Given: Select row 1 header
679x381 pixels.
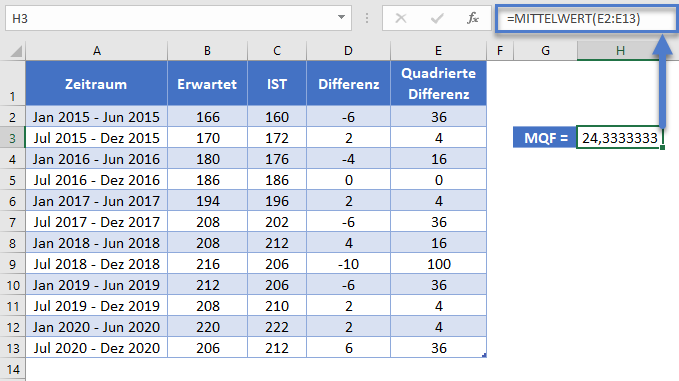Looking at the screenshot, I should [x=13, y=83].
